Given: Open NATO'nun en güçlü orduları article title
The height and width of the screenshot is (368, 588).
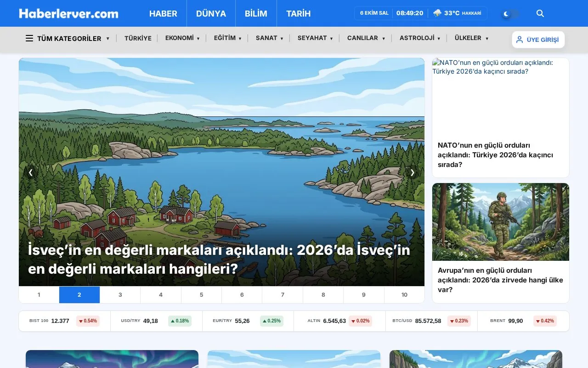Looking at the screenshot, I should coord(495,155).
